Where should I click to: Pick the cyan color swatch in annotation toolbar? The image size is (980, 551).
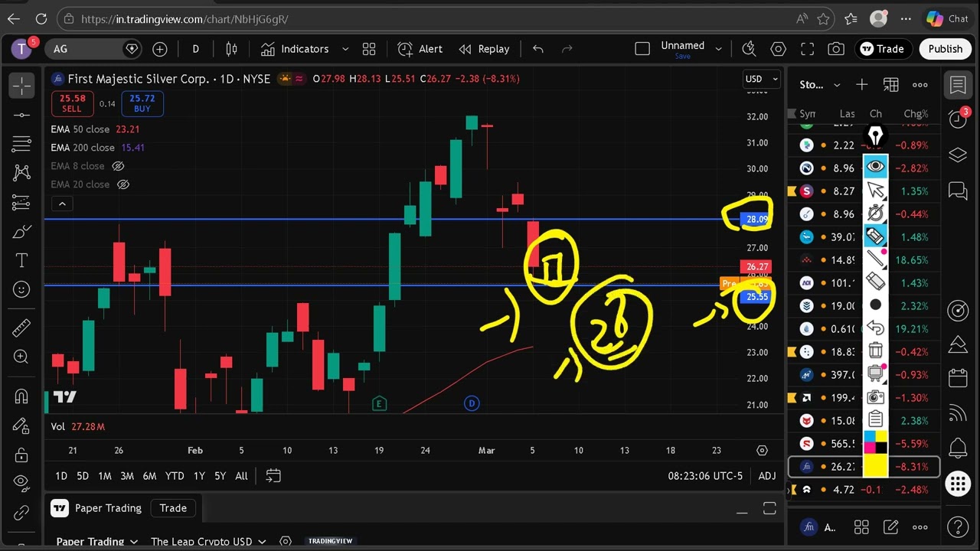[x=869, y=437]
